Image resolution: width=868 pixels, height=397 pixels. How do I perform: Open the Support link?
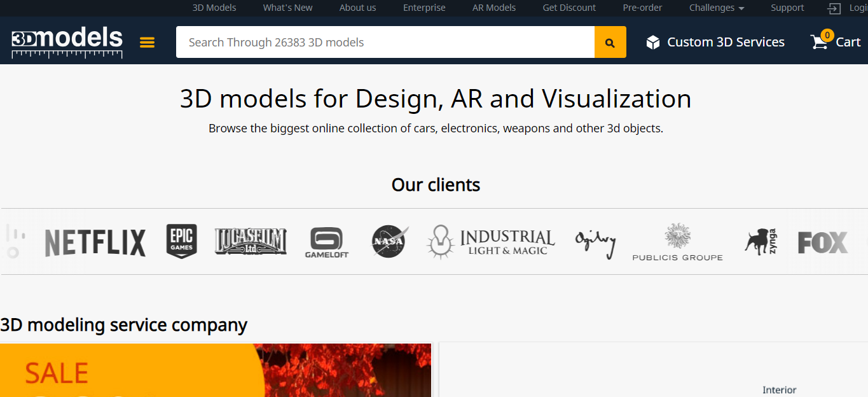pos(787,8)
